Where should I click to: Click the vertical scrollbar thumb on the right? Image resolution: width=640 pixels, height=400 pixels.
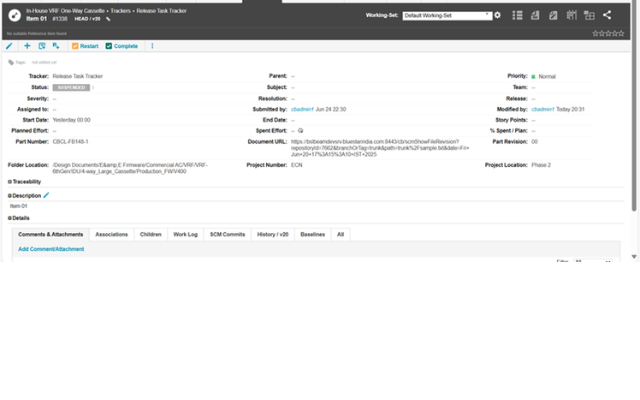[634, 106]
